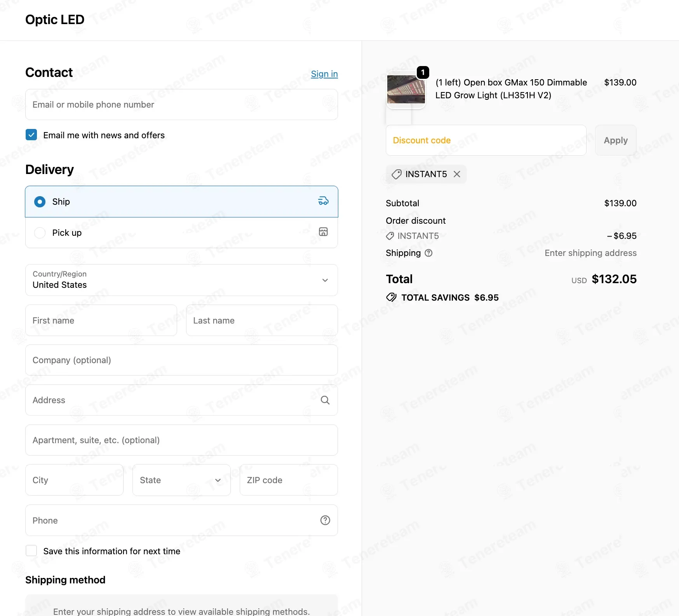Click the product price $139.00 beside the title
The height and width of the screenshot is (616, 679).
click(x=620, y=82)
